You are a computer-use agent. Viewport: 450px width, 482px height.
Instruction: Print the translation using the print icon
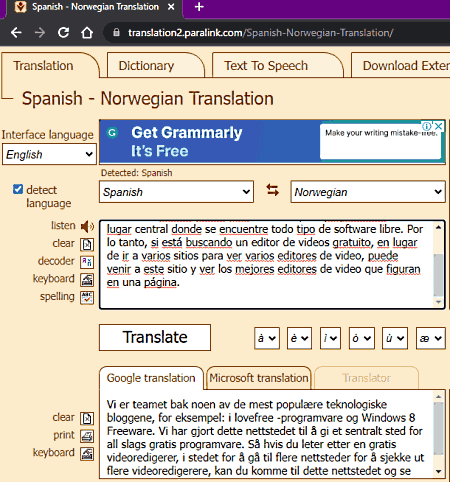87,436
